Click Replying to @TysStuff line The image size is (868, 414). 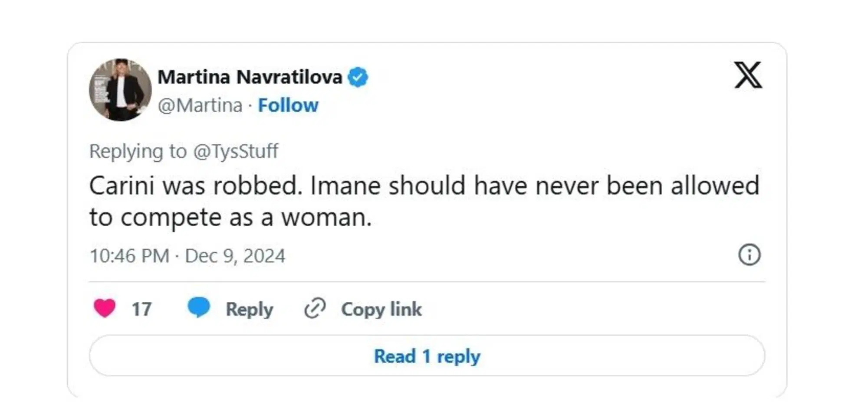(184, 151)
